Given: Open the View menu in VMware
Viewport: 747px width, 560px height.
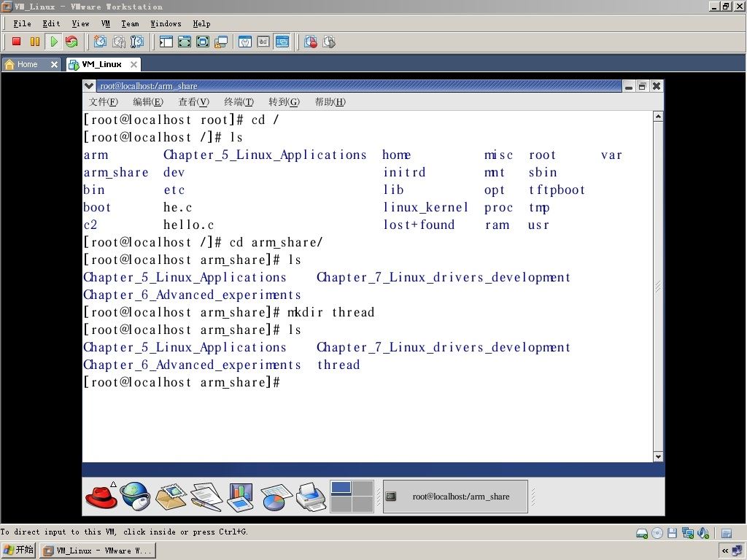Looking at the screenshot, I should (80, 23).
